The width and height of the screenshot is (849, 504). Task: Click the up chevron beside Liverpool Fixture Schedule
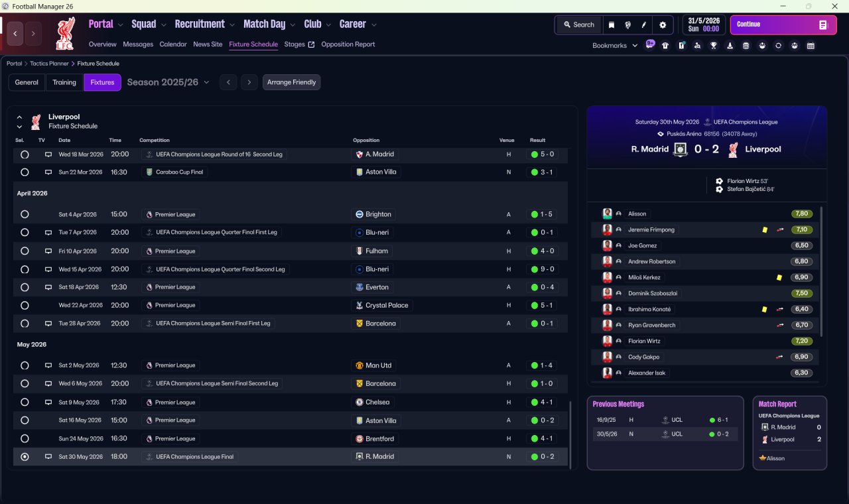19,117
